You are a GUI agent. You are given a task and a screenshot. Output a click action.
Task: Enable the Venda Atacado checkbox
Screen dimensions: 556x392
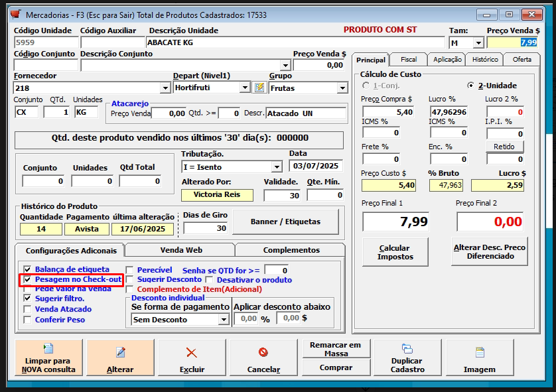click(x=27, y=309)
